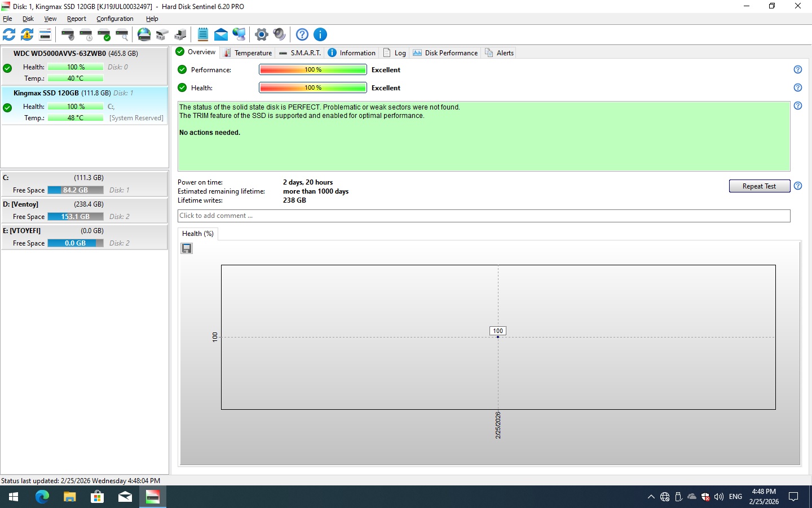
Task: Select the Overview tab
Action: tap(196, 52)
